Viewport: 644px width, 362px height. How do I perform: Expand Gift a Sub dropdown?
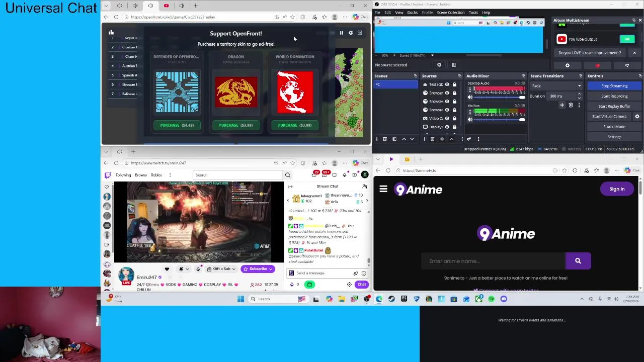pyautogui.click(x=234, y=269)
